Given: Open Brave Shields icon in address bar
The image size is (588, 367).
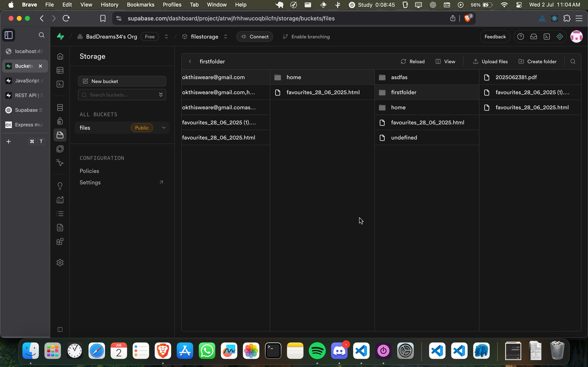Looking at the screenshot, I should [467, 18].
